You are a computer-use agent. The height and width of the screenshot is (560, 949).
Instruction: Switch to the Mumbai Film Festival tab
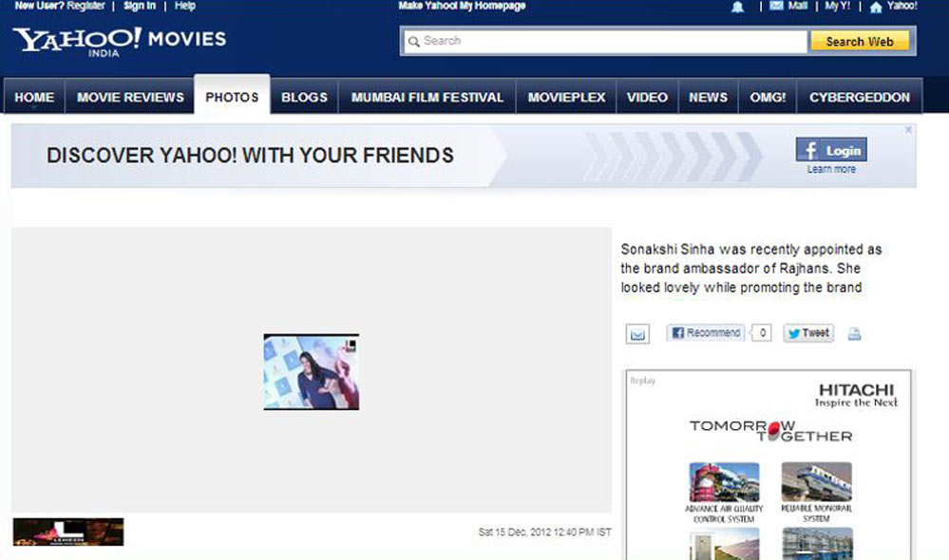[427, 97]
